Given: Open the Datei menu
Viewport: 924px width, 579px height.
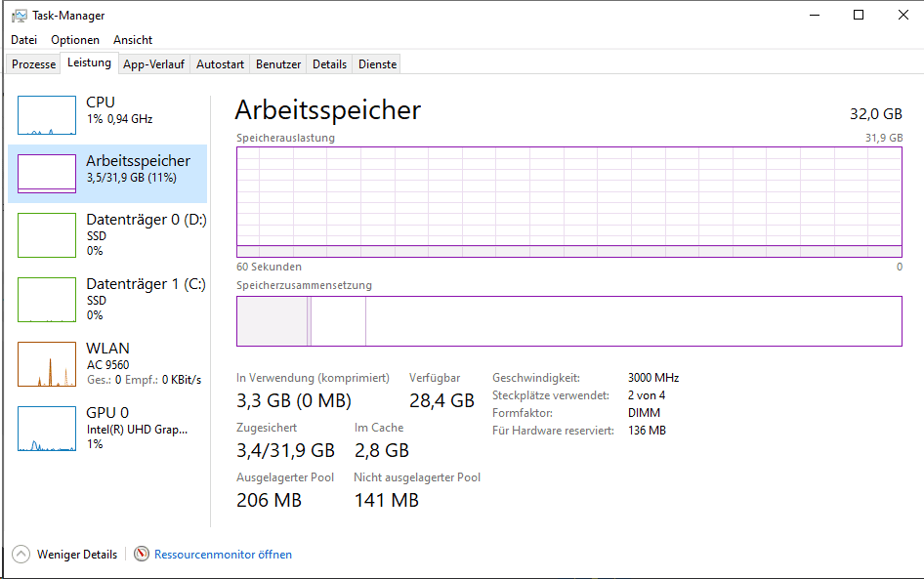Looking at the screenshot, I should click(x=23, y=40).
